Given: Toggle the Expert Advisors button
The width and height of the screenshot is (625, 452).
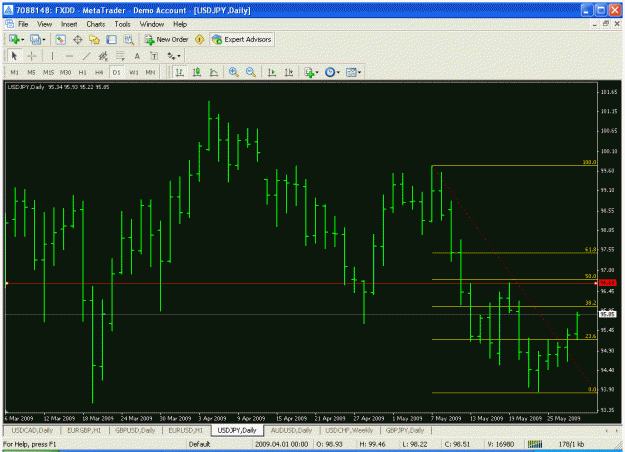Looking at the screenshot, I should pyautogui.click(x=242, y=39).
